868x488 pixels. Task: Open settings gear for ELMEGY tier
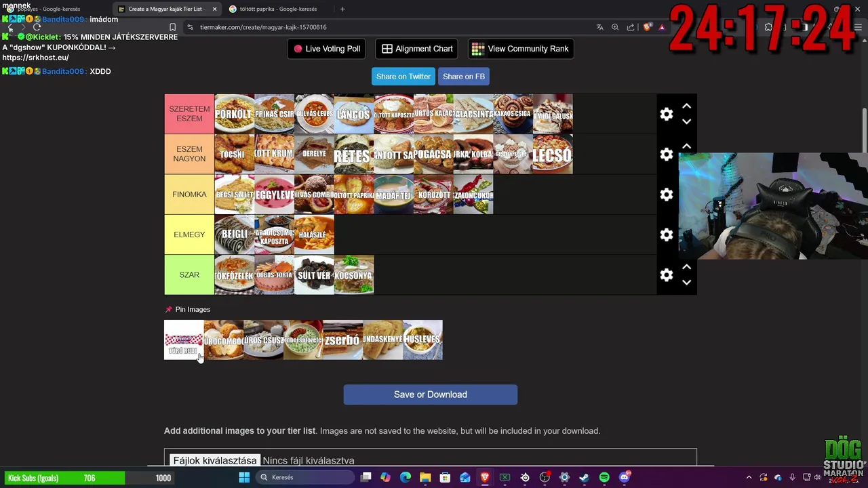coord(667,235)
